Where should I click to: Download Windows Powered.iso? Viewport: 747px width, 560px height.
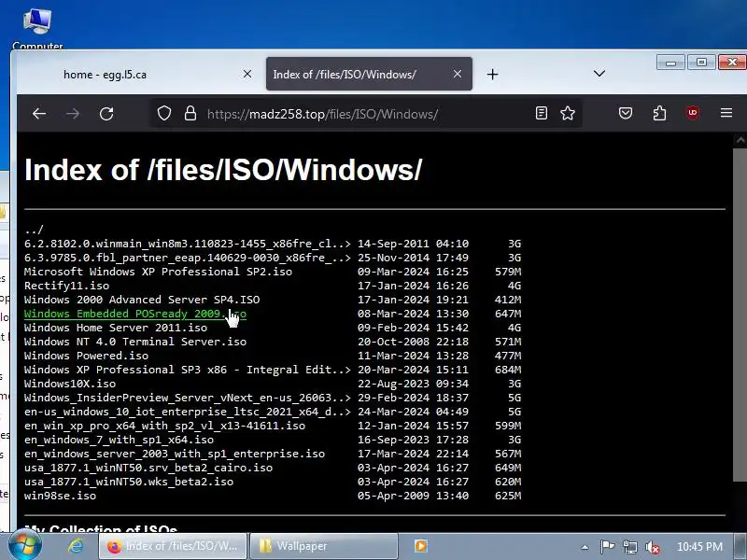click(x=86, y=356)
